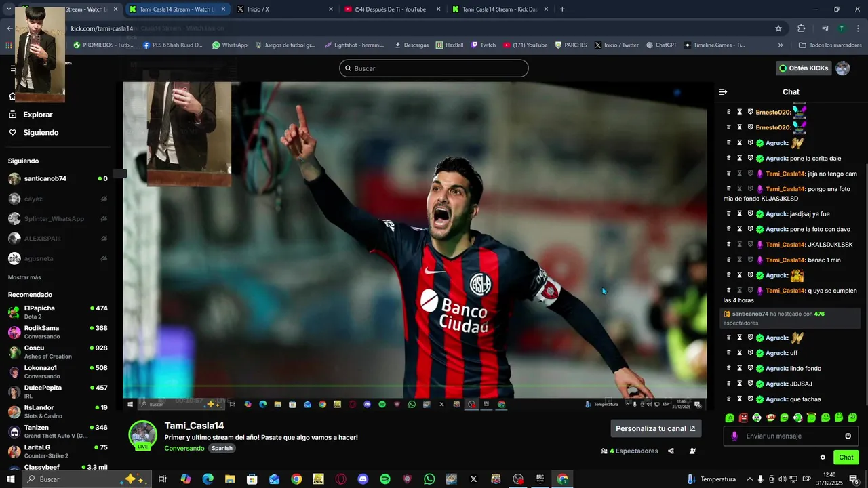Click the ESP language indicator in system tray

(x=806, y=479)
